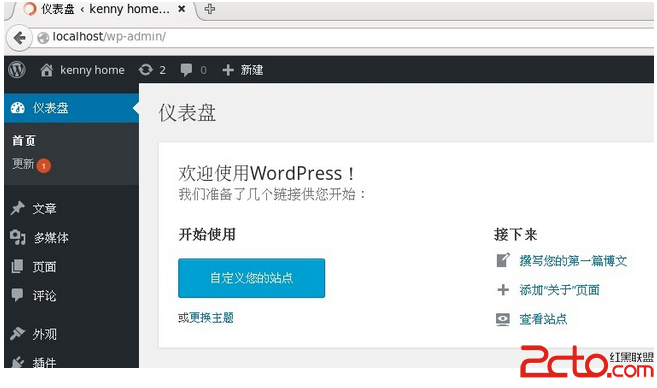Select 仪表盘 in the sidebar
657x388 pixels.
pyautogui.click(x=71, y=108)
